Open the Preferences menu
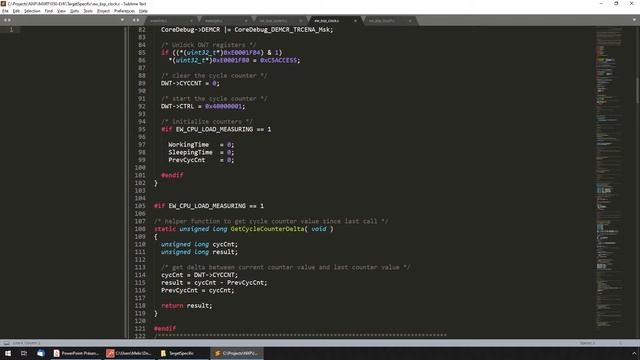Screen dimensions: 640x360 point(124,11)
